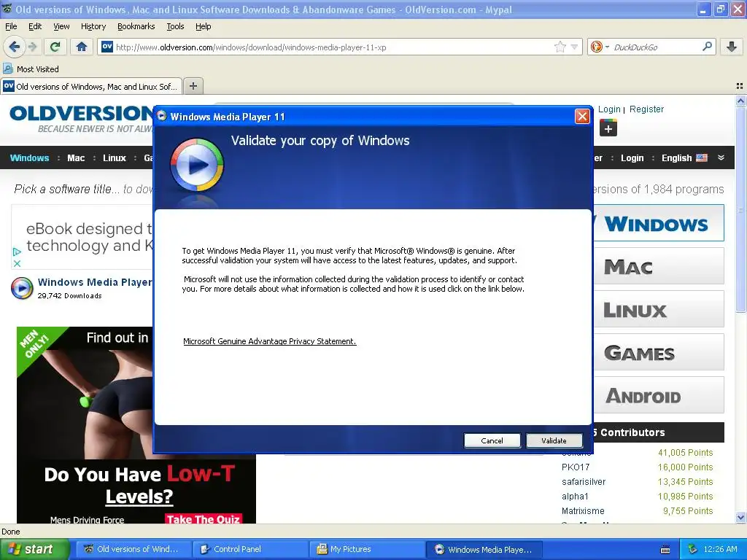Open the Edit menu
This screenshot has height=560, width=747.
(35, 26)
